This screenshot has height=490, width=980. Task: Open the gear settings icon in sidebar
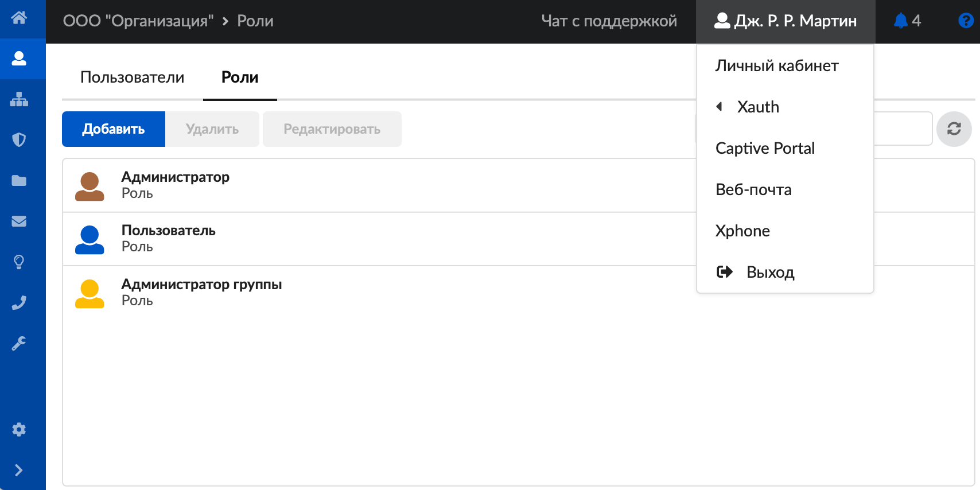pyautogui.click(x=19, y=430)
